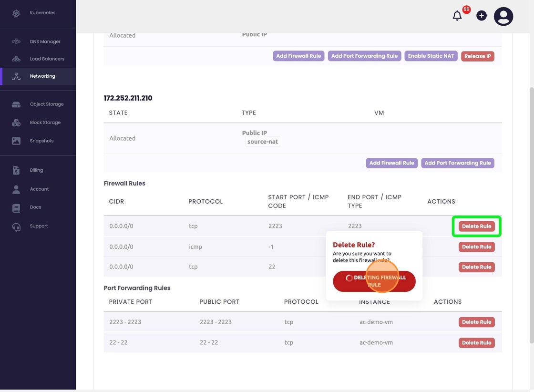
Task: Go to Networking in the sidebar
Action: point(42,76)
